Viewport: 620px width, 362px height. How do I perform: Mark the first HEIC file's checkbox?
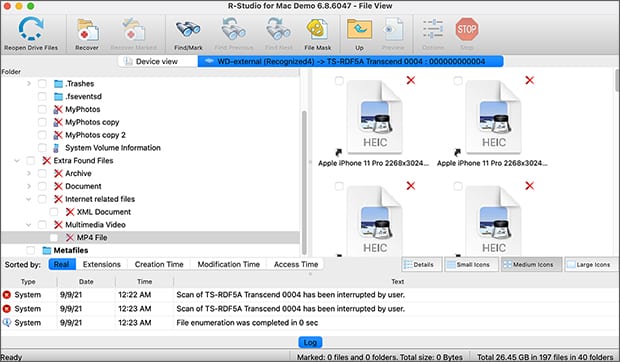coord(339,81)
